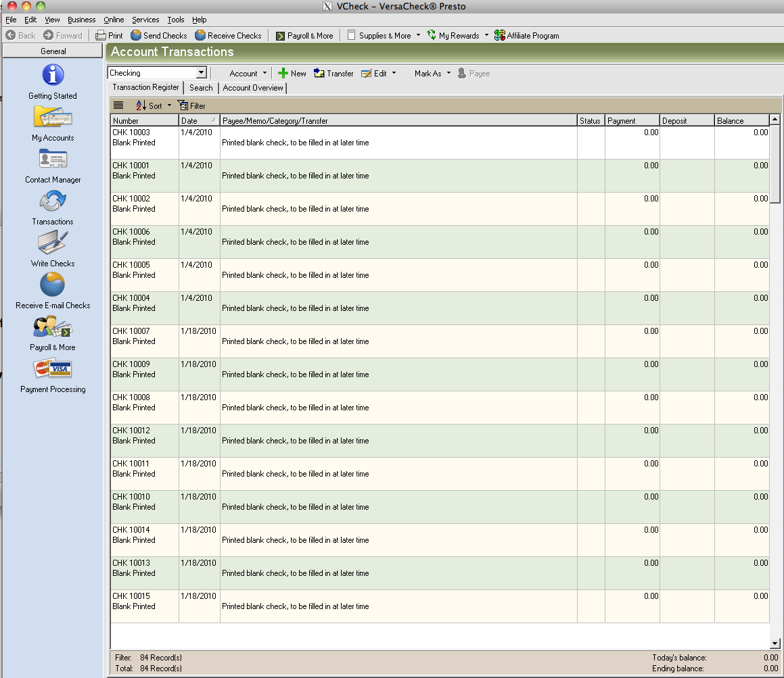
Task: Open the Filter tool
Action: 191,105
